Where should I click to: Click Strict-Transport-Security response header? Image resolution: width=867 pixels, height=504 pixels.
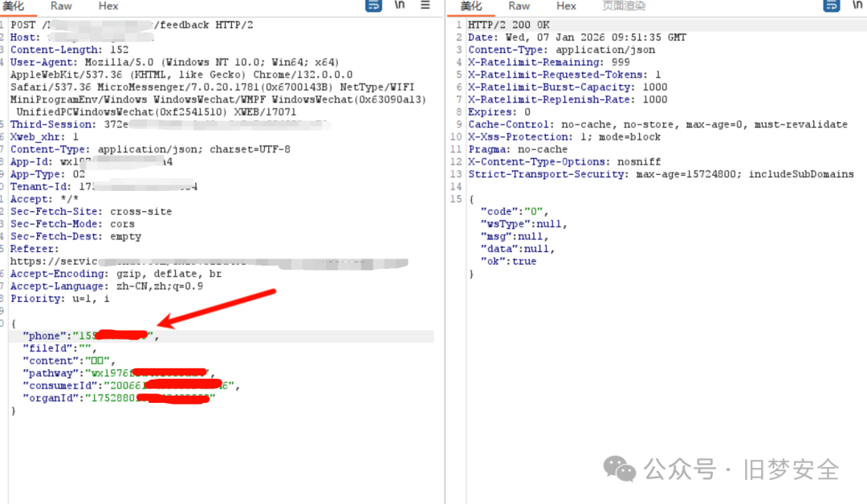pyautogui.click(x=661, y=174)
